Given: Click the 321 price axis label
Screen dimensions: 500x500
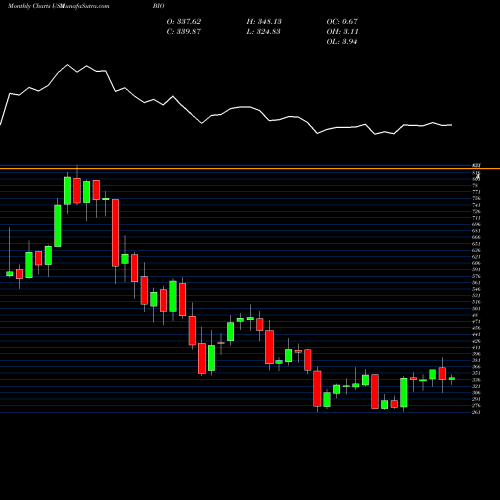Looking at the screenshot, I should point(476,386).
